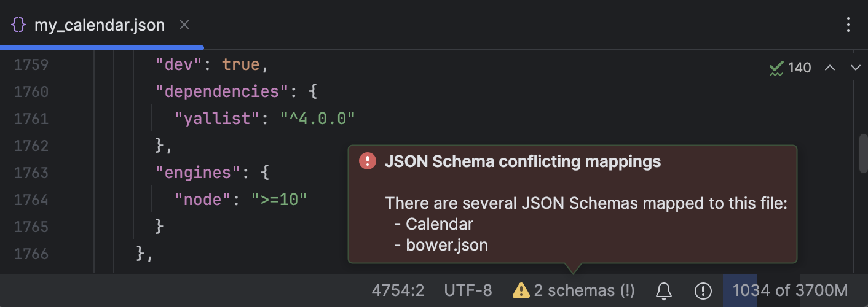868x307 pixels.
Task: Place cursor on the "dependencies" key
Action: [x=223, y=92]
